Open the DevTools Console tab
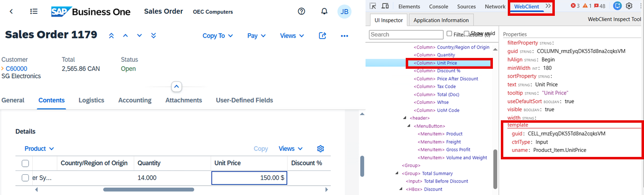This screenshot has height=195, width=644. [x=438, y=6]
